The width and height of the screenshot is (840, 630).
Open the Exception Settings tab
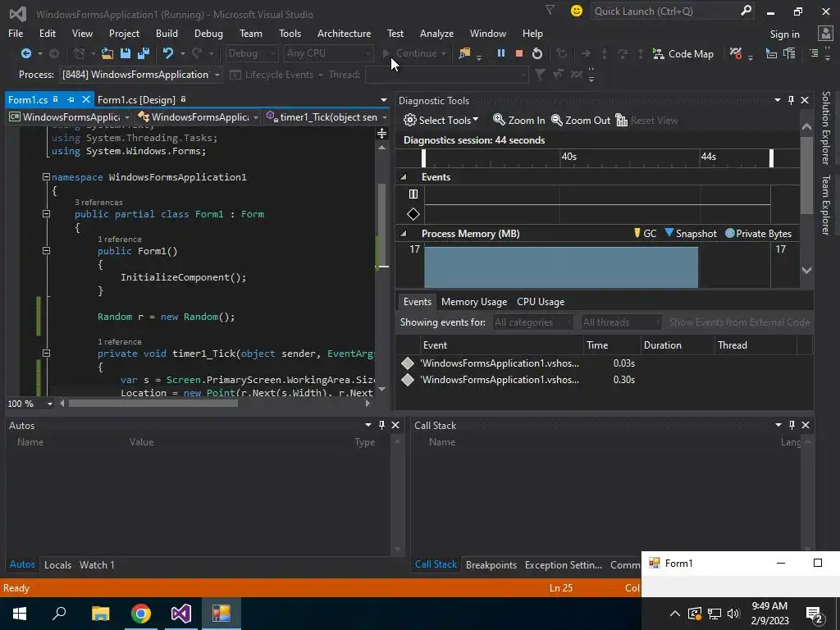(563, 564)
